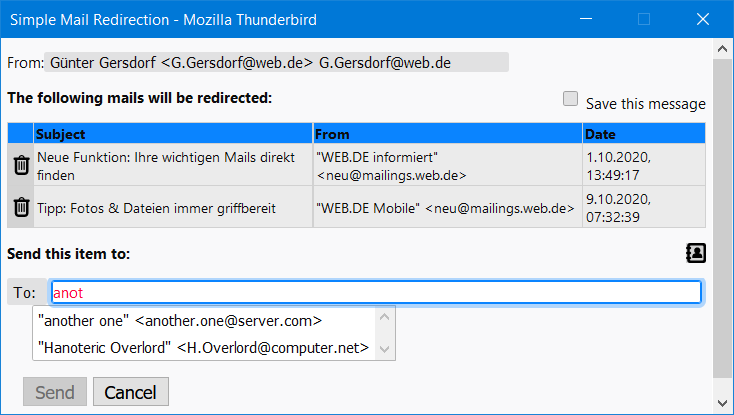Image resolution: width=734 pixels, height=415 pixels.
Task: Click the Date column header
Action: click(644, 134)
